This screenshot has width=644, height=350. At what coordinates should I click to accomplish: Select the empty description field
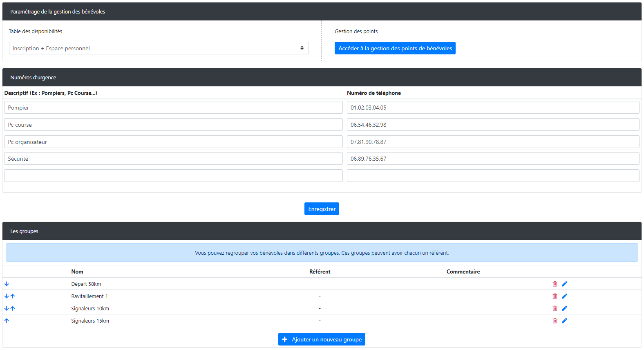(173, 176)
